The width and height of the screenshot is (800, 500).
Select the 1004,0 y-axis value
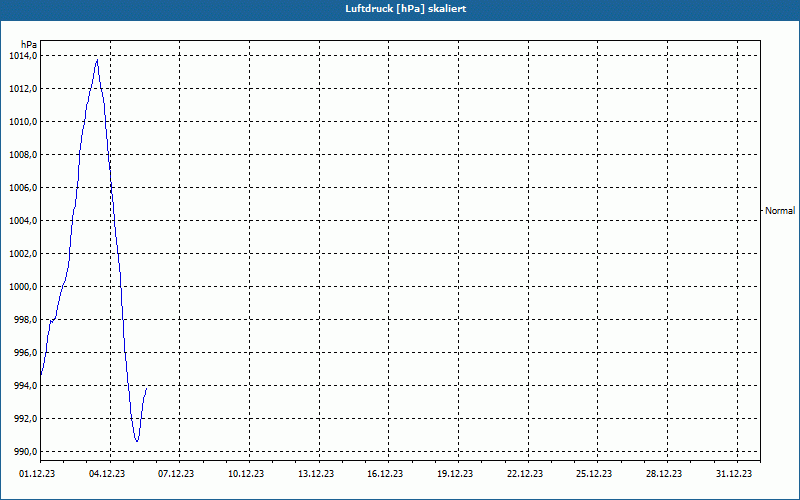(23, 220)
